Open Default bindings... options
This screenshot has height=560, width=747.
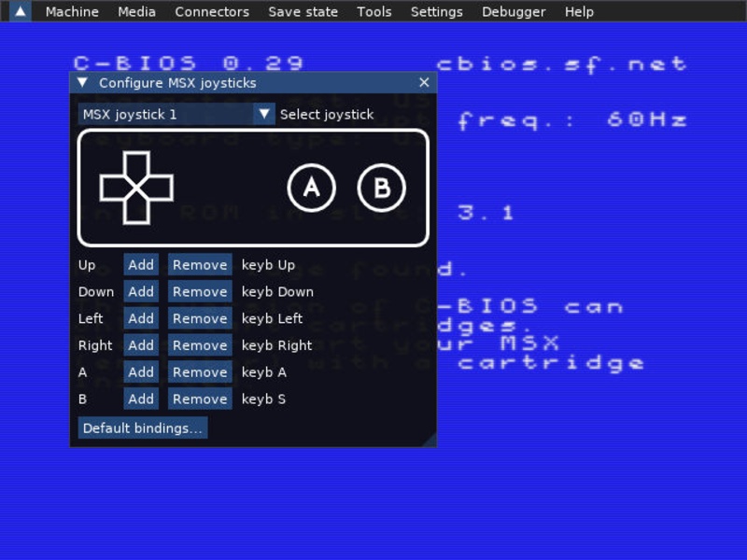pyautogui.click(x=143, y=428)
